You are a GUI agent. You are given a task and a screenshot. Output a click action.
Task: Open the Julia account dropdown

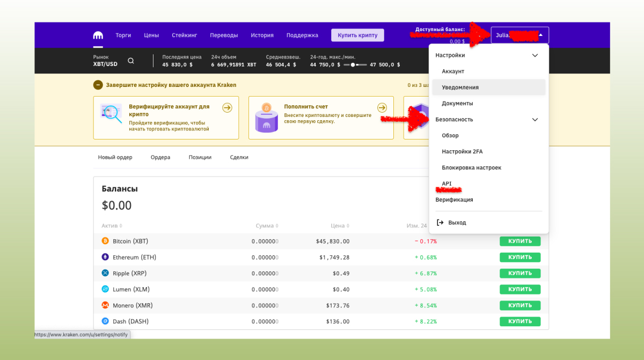(519, 35)
